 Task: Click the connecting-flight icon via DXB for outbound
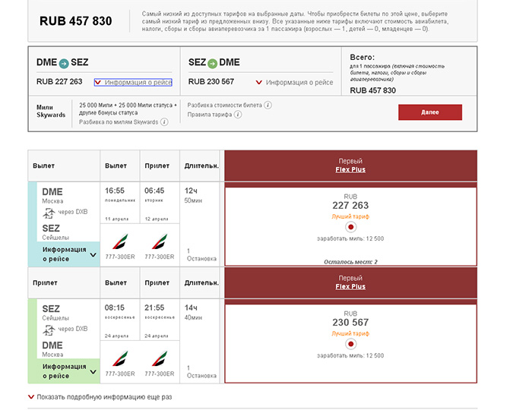click(x=49, y=213)
